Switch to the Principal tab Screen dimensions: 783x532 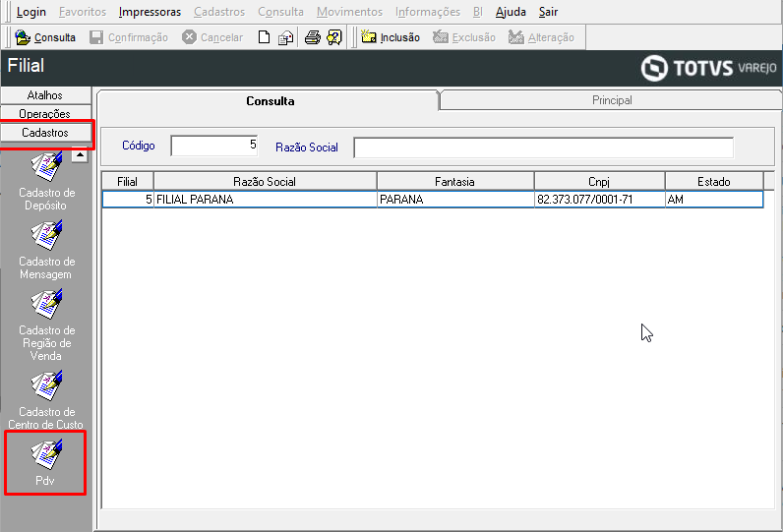tap(612, 100)
